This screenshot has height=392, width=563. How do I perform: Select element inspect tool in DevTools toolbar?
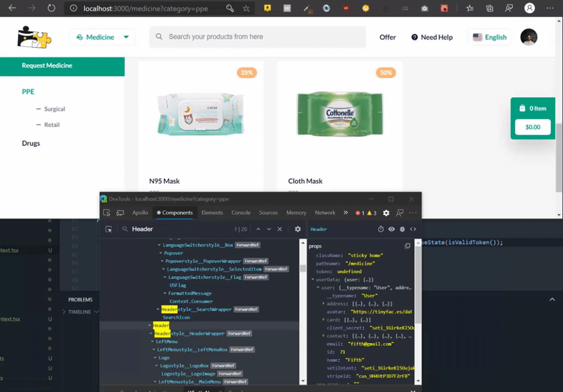click(106, 213)
